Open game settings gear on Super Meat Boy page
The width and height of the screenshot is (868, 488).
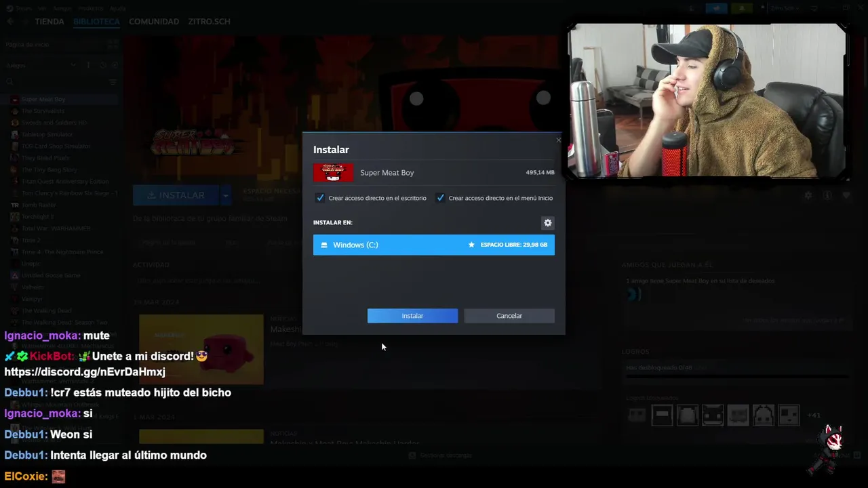click(808, 195)
